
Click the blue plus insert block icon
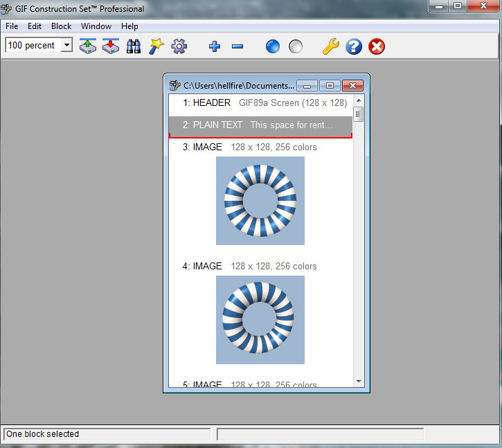tap(215, 46)
